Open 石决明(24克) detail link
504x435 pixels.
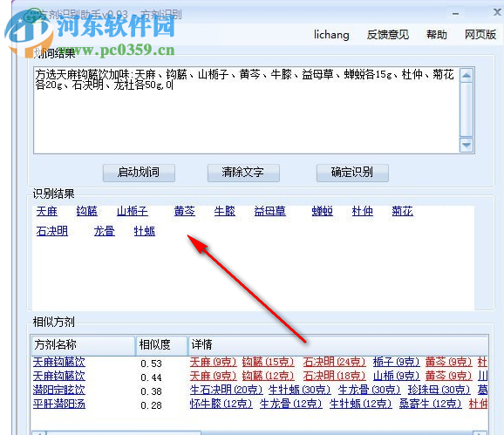coord(334,362)
